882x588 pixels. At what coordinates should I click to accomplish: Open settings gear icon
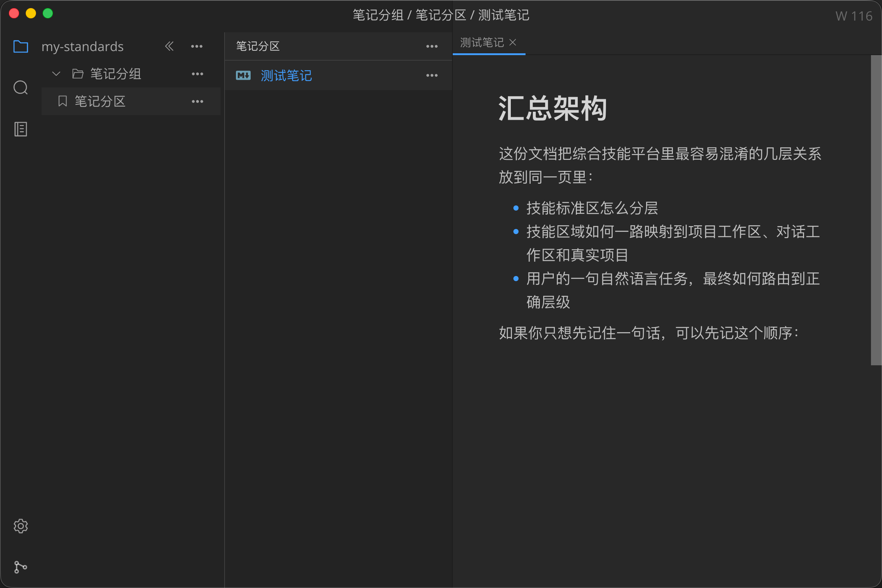(x=21, y=526)
